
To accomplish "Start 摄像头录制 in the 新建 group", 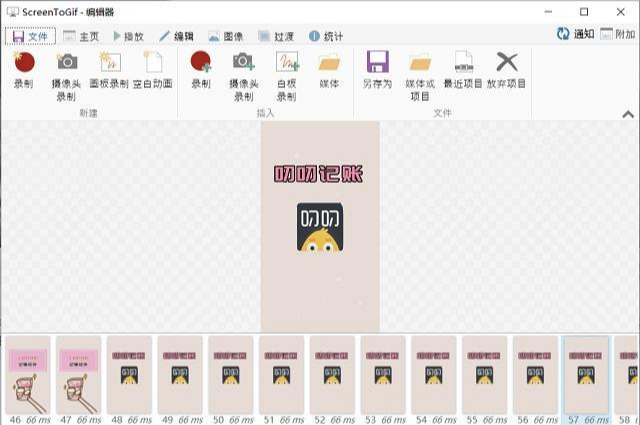I will point(66,77).
